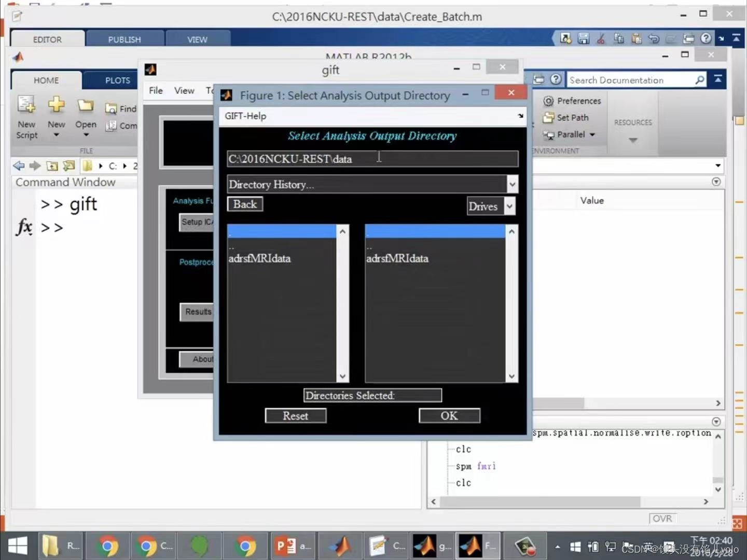Click the first Chrome icon in the taskbar
747x560 pixels.
pyautogui.click(x=107, y=546)
